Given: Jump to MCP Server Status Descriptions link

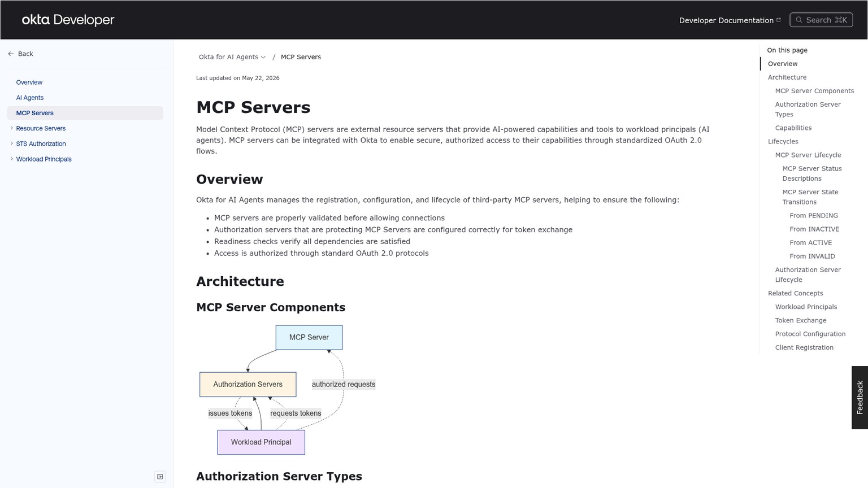Looking at the screenshot, I should point(812,173).
